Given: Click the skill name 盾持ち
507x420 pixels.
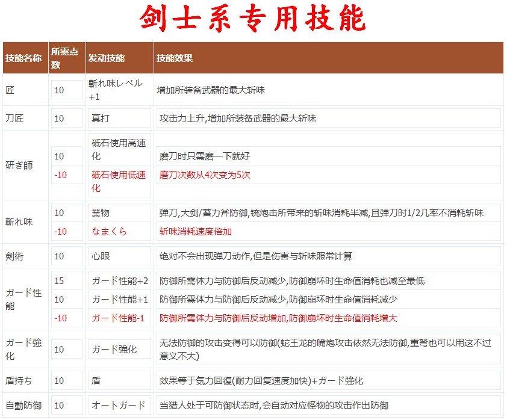Looking at the screenshot, I should pyautogui.click(x=19, y=380).
